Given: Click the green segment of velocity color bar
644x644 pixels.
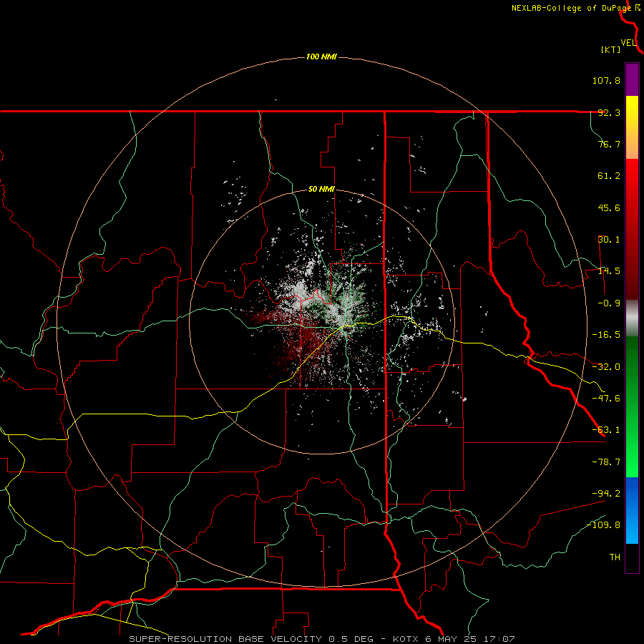Looking at the screenshot, I should 632,406.
